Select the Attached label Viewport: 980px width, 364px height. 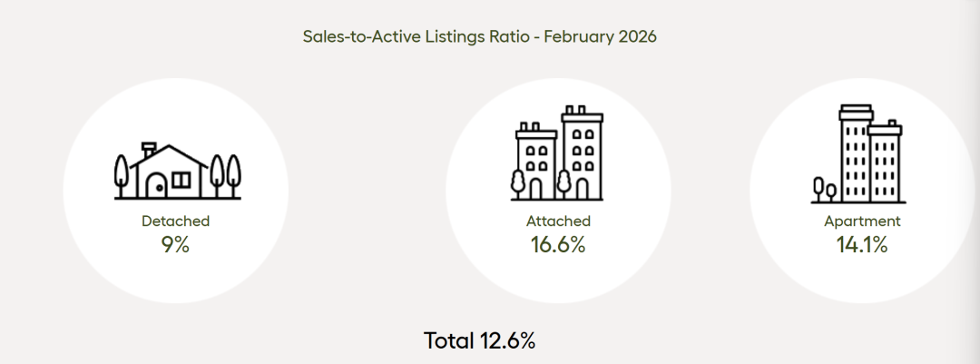click(x=558, y=221)
